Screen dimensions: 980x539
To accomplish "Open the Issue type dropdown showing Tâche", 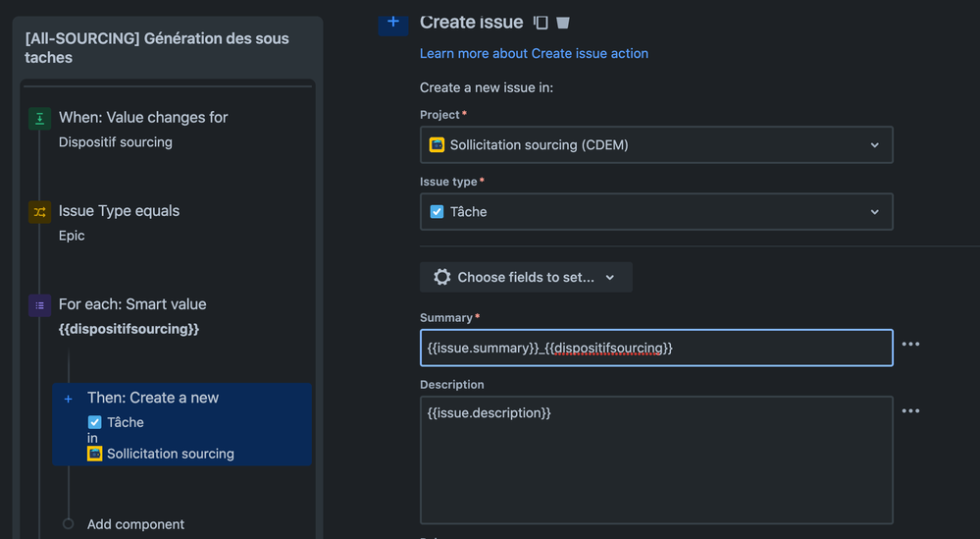I will pyautogui.click(x=656, y=211).
